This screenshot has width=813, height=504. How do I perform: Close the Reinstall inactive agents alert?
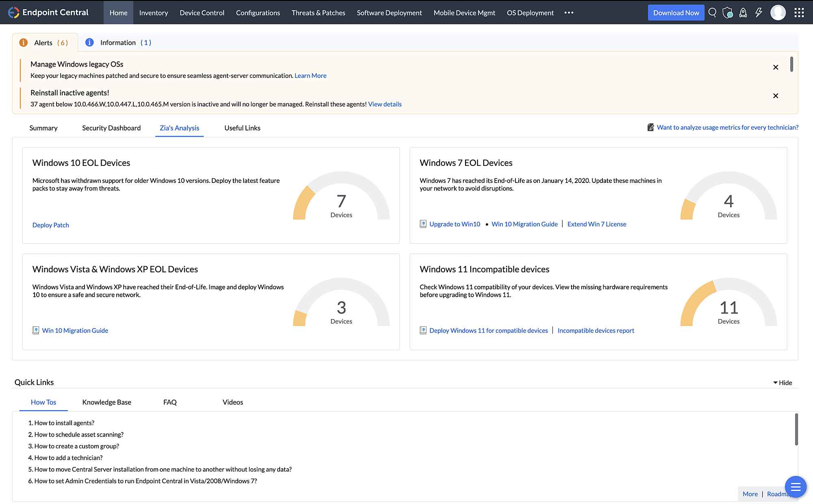(776, 96)
